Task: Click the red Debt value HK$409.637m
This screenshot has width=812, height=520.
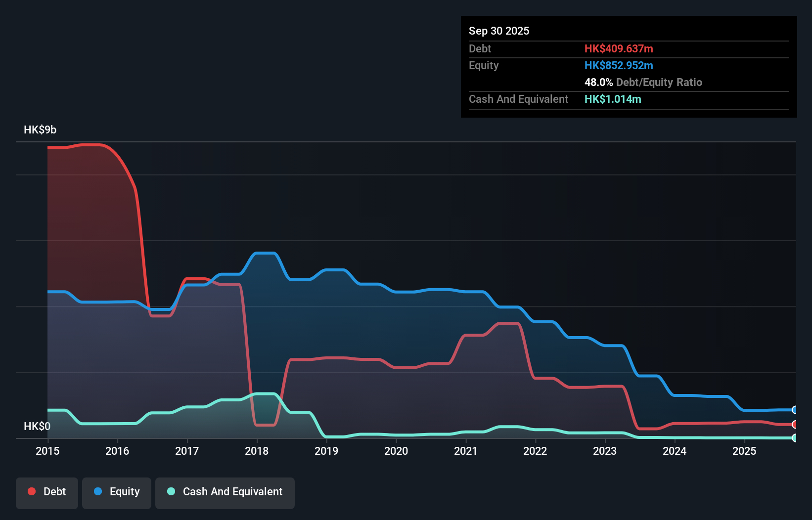Action: (619, 48)
